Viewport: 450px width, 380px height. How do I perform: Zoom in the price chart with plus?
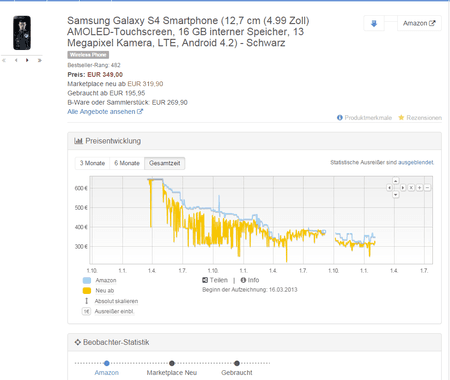coord(419,188)
